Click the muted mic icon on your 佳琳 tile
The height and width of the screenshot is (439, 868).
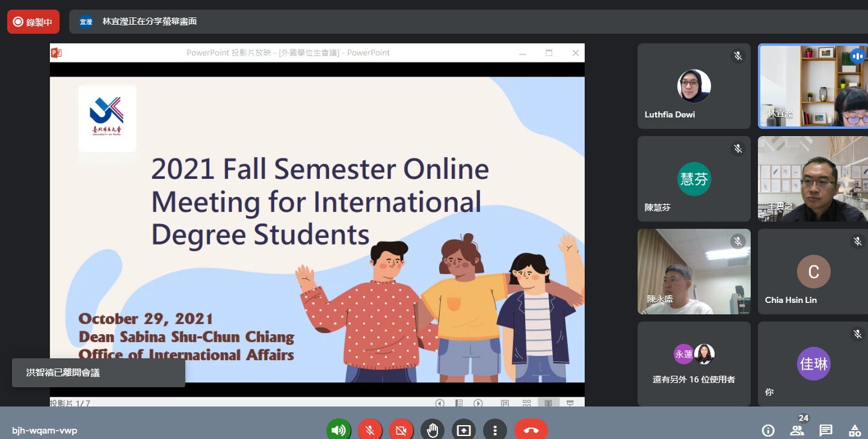pyautogui.click(x=857, y=334)
